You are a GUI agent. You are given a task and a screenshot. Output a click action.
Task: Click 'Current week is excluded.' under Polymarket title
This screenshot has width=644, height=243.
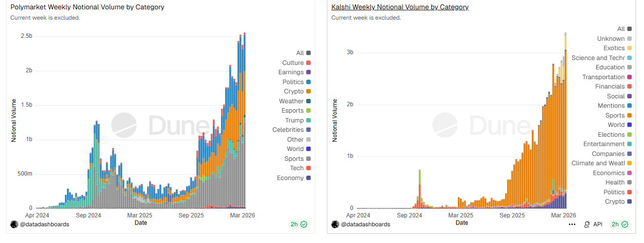coord(45,18)
